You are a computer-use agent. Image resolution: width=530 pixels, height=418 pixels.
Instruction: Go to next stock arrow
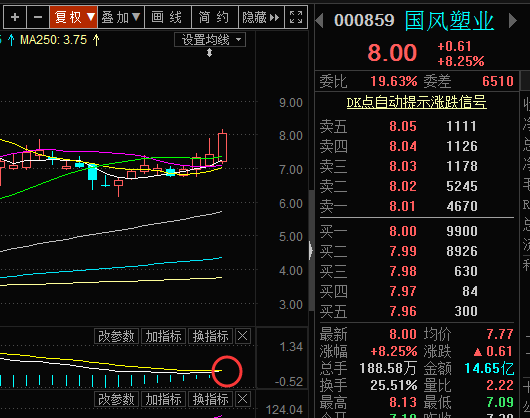[x=512, y=21]
